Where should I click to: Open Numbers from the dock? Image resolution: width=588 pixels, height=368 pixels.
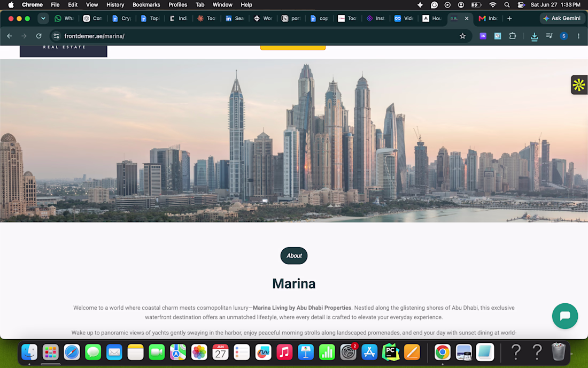327,352
